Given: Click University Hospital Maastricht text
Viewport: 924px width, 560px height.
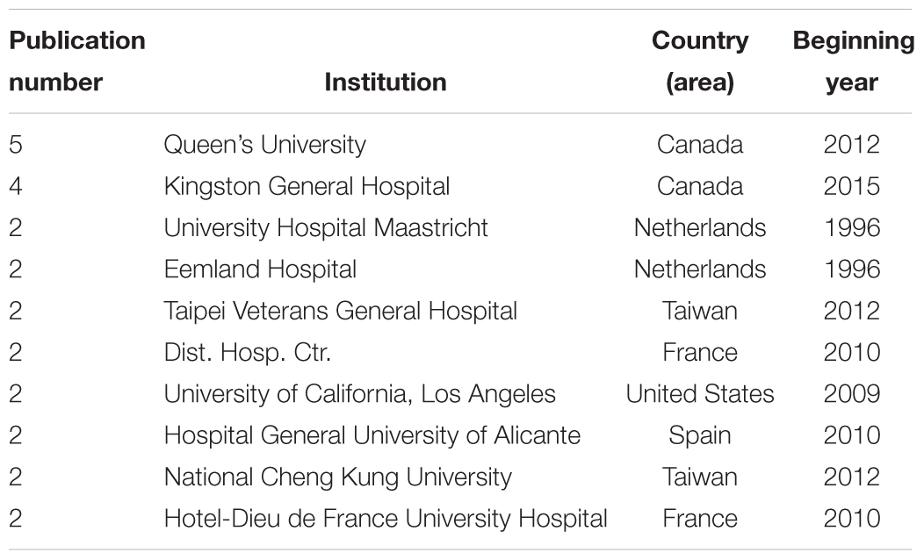Looking at the screenshot, I should point(326,228).
